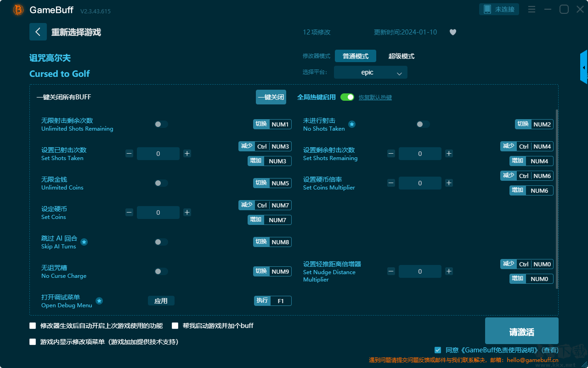
Task: Click the 请激活 activate button
Action: (522, 332)
